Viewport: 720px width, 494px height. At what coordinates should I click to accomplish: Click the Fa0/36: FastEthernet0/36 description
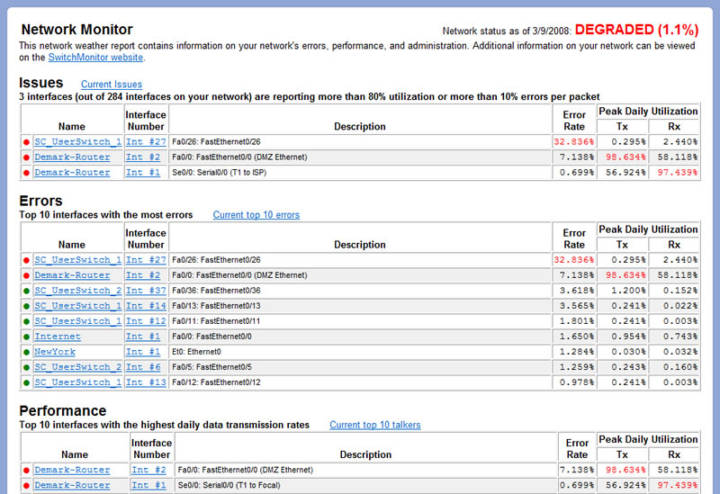pos(216,291)
